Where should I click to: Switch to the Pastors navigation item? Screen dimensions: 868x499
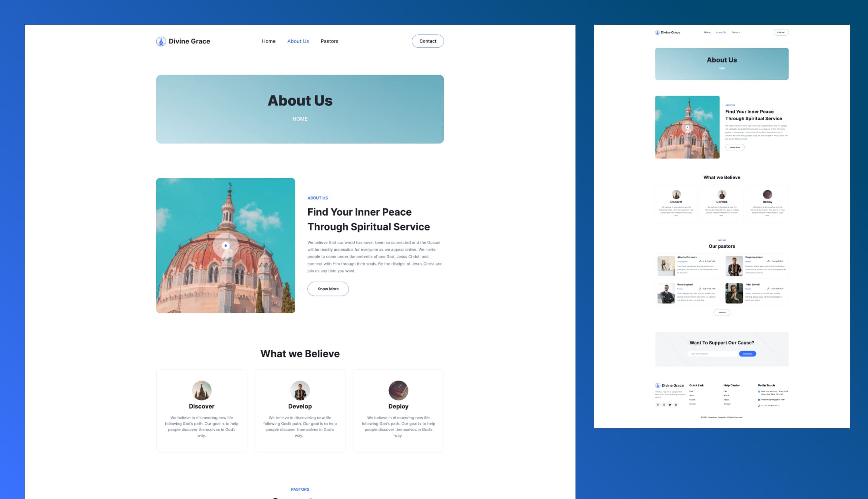[329, 41]
